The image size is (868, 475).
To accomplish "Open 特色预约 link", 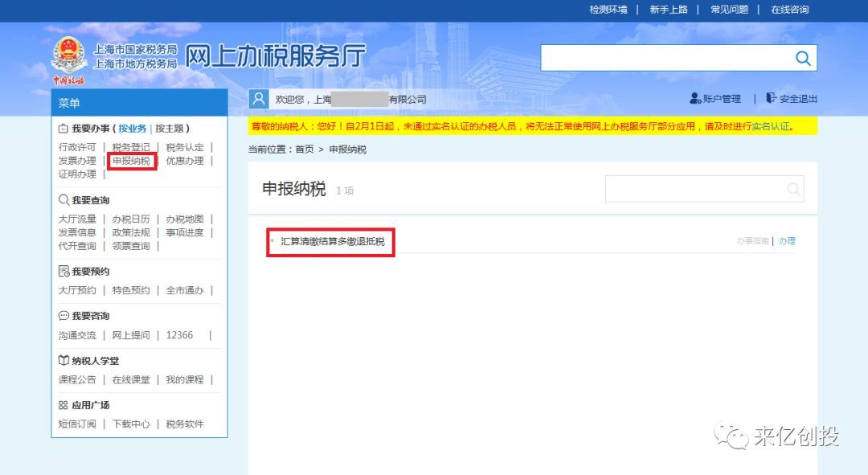I will (131, 290).
